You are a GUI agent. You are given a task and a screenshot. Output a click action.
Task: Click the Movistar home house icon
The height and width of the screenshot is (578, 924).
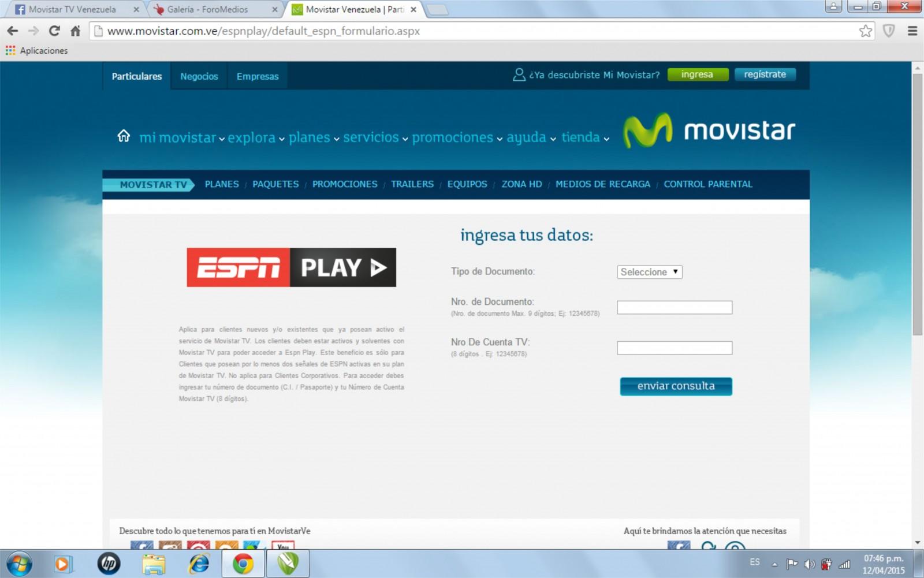coord(124,136)
